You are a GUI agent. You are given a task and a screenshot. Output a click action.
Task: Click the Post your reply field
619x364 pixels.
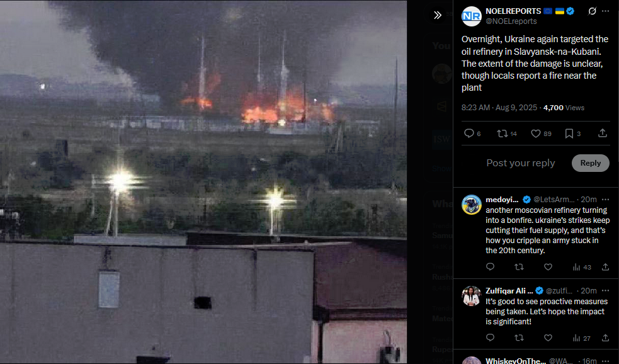(521, 163)
